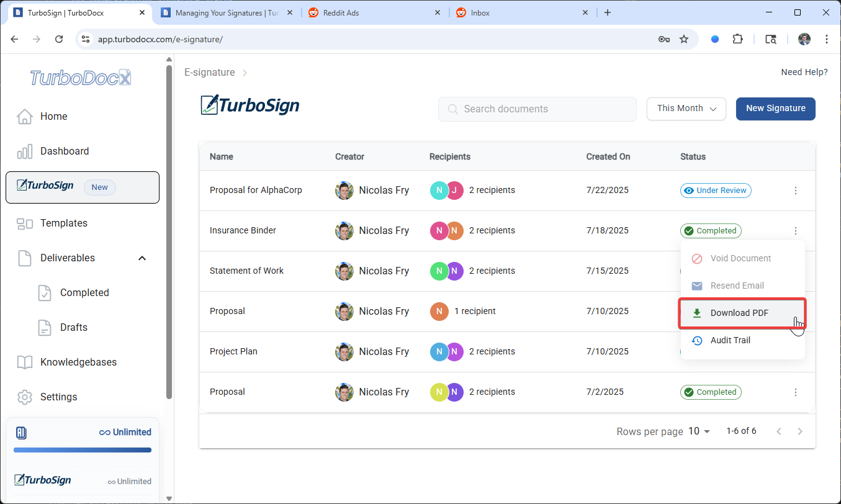Click the Under Review status badge
The width and height of the screenshot is (841, 504).
point(716,191)
